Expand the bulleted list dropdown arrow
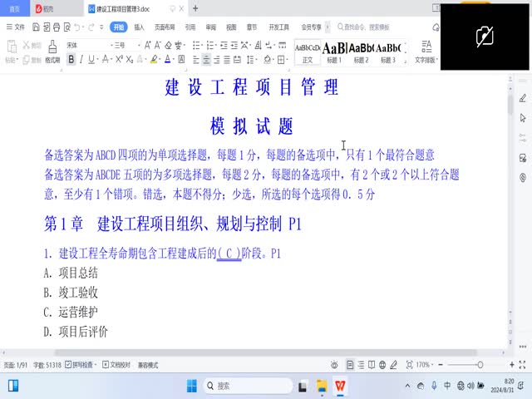 [202, 46]
